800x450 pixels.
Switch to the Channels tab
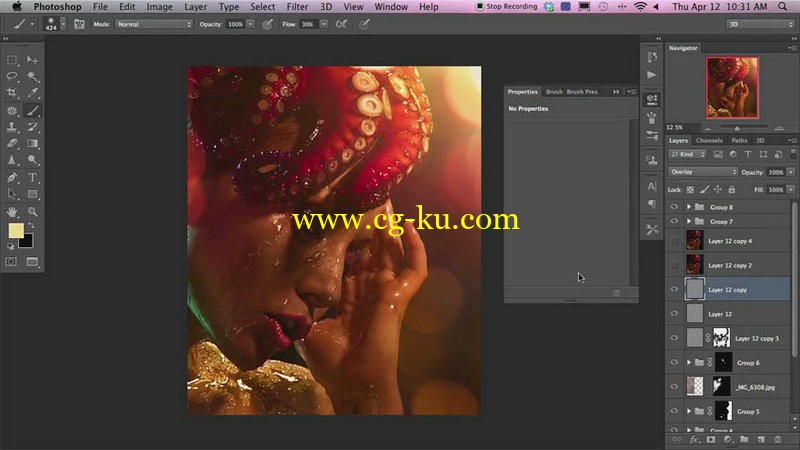709,140
